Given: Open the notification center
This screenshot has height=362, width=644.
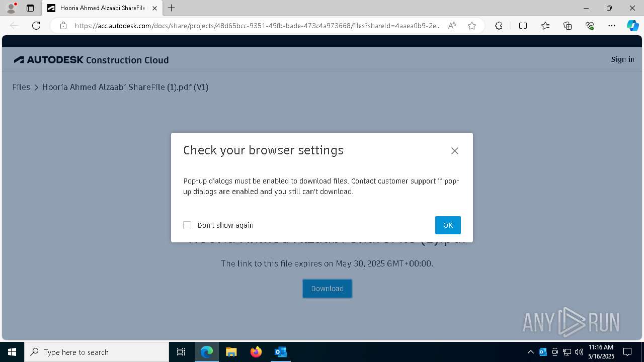Looking at the screenshot, I should coord(627,352).
